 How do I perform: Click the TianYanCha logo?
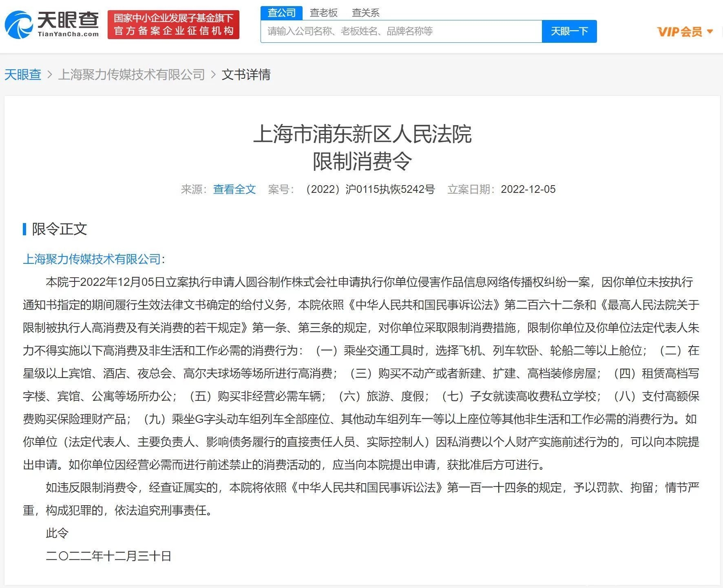tap(52, 25)
